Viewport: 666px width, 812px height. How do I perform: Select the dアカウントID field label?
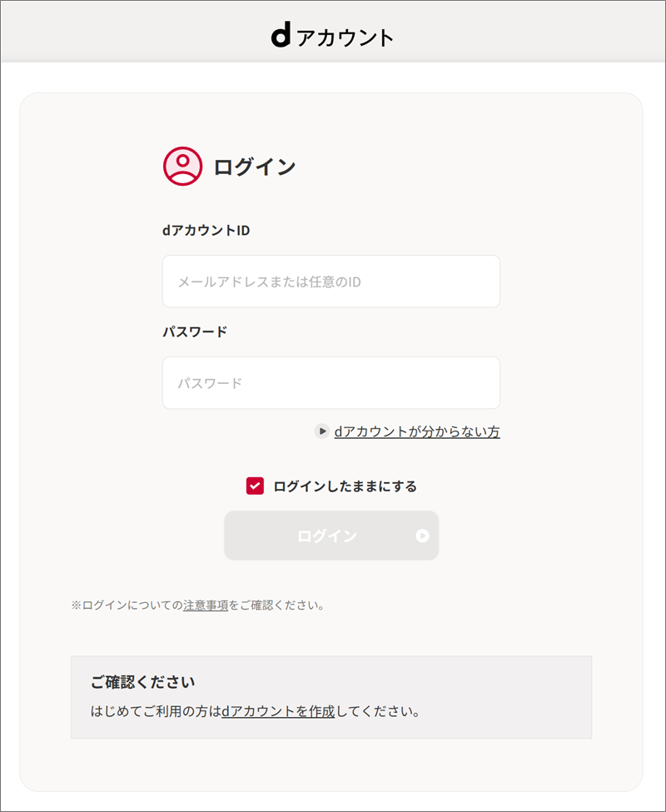206,231
